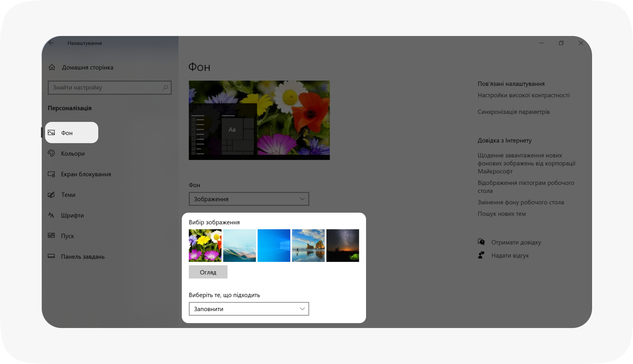The height and width of the screenshot is (364, 633).
Task: Open the Отримати довідку help icon
Action: tap(481, 242)
